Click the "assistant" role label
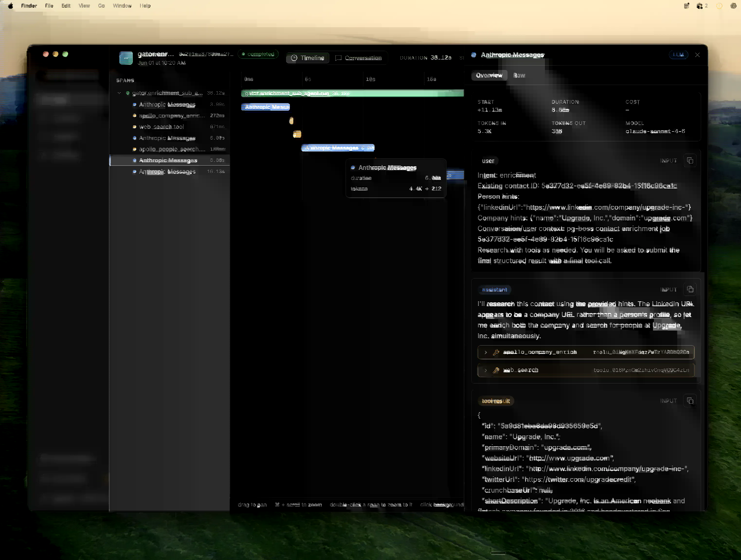Screen dimensions: 741x560 495,289
